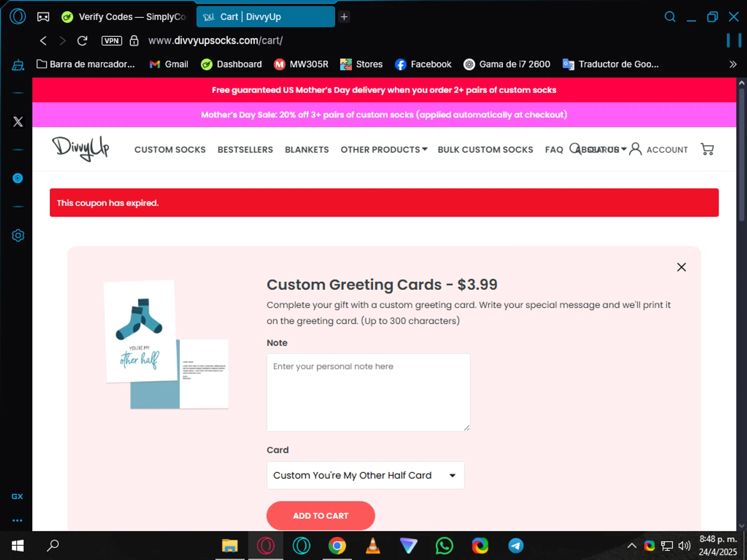Open the Bulk Custom Socks menu item

486,150
